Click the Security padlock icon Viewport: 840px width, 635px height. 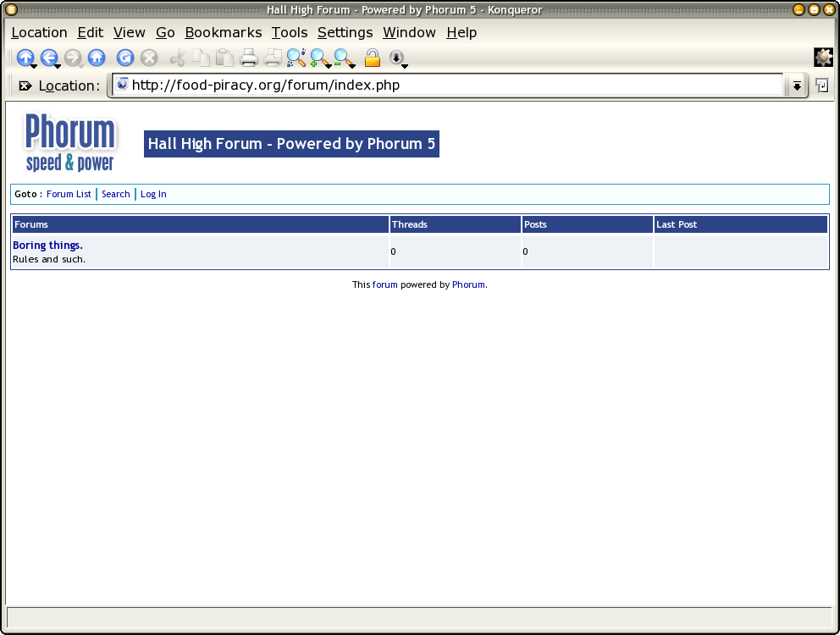coord(372,58)
